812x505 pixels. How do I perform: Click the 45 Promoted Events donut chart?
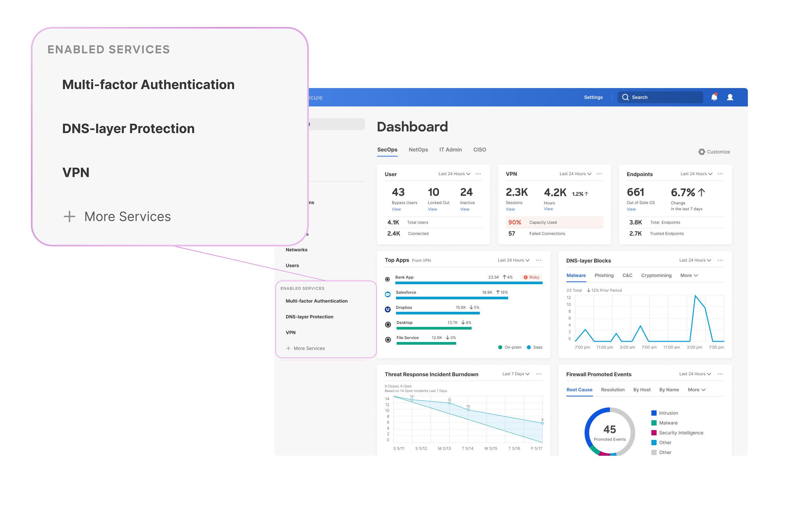[610, 432]
